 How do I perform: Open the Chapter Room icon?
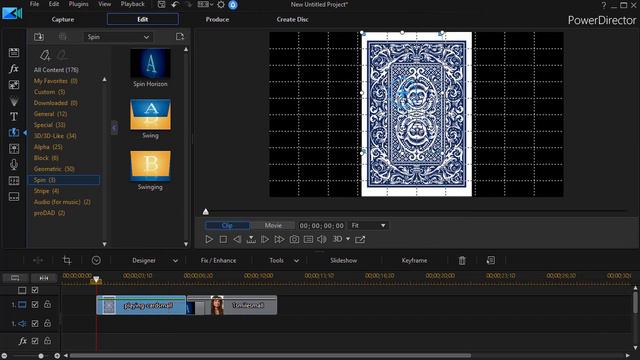pyautogui.click(x=14, y=181)
